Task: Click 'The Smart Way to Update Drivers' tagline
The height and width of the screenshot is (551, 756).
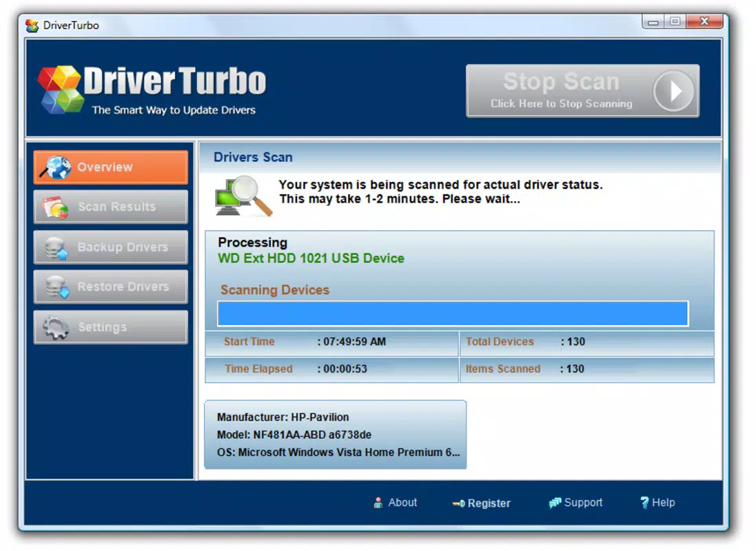Action: coord(174,110)
